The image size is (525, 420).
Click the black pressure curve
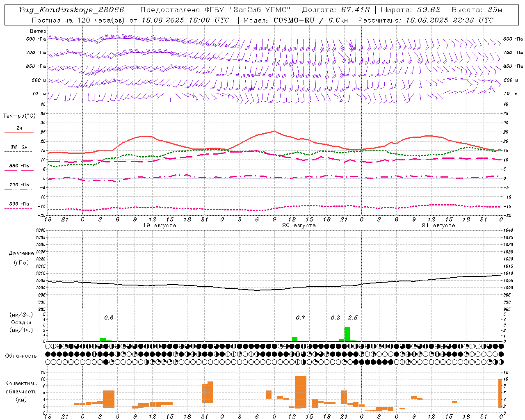[x=274, y=290]
